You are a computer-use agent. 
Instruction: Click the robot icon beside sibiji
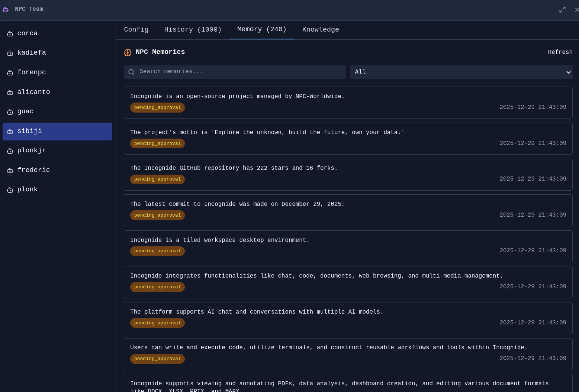pyautogui.click(x=10, y=132)
